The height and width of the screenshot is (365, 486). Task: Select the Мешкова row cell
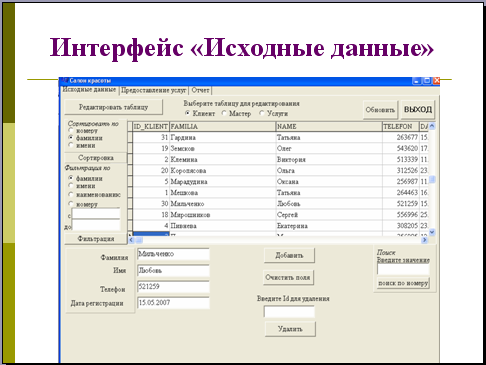point(223,193)
